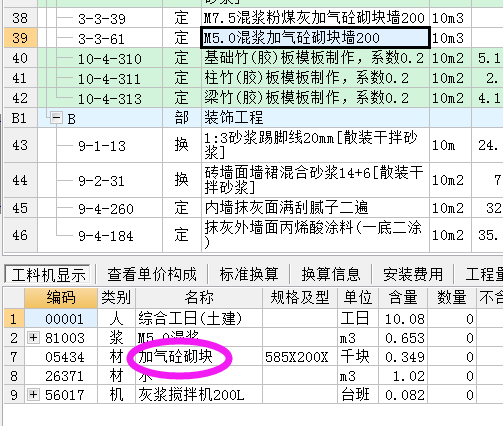Click the 规格及型 column header

pyautogui.click(x=300, y=297)
